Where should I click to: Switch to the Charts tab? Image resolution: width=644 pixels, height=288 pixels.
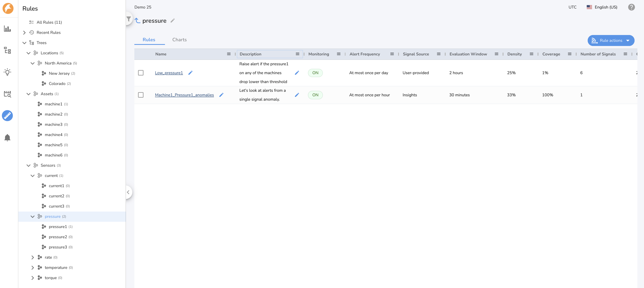pyautogui.click(x=180, y=40)
